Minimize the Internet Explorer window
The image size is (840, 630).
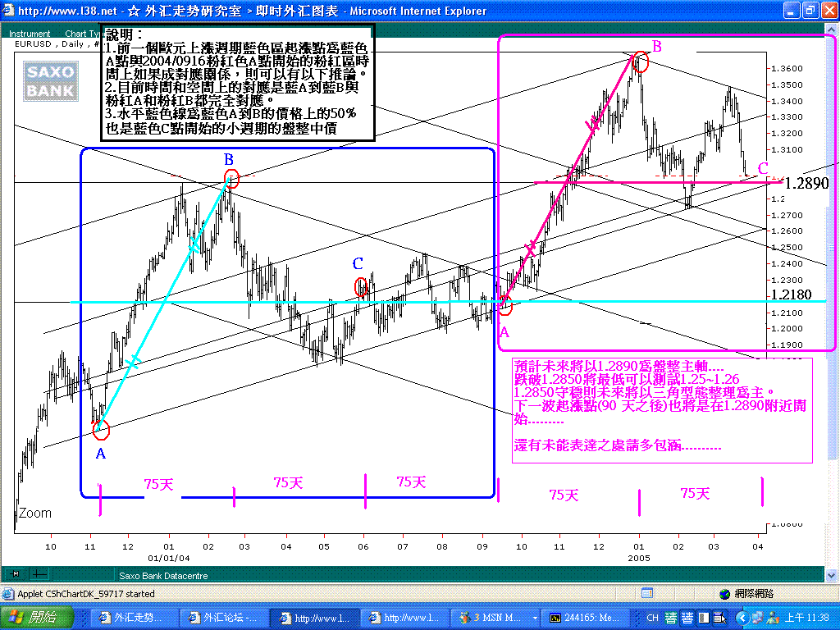pos(792,10)
